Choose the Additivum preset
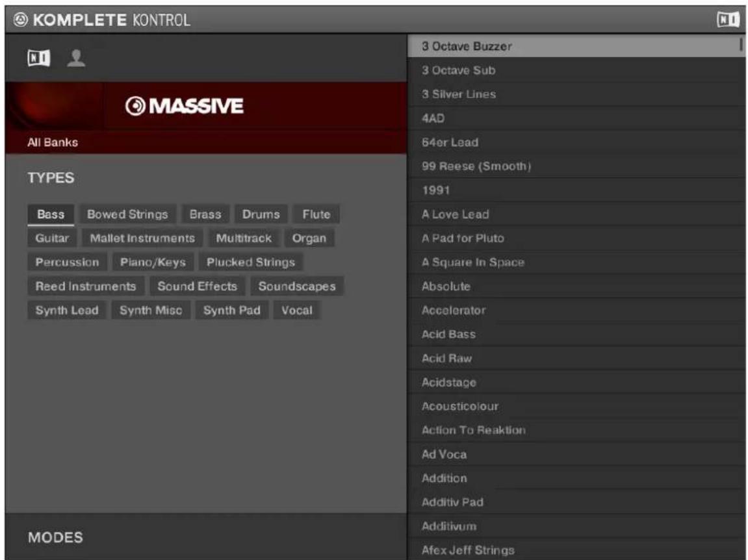The width and height of the screenshot is (748, 560). click(x=576, y=526)
